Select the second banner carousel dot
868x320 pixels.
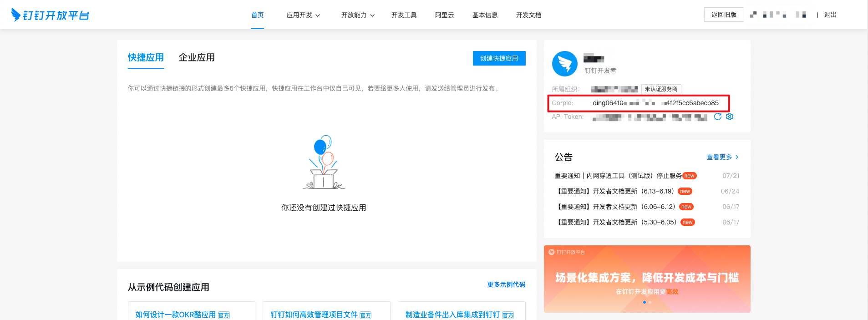point(650,302)
